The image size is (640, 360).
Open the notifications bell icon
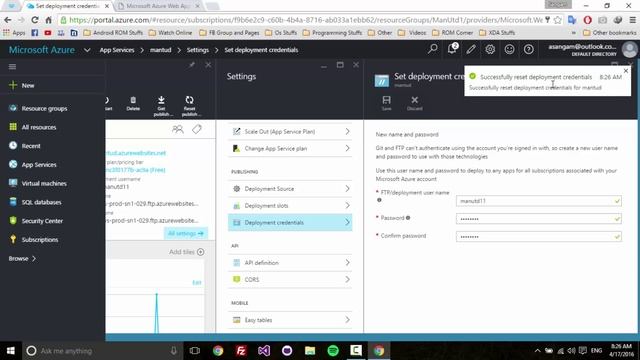[452, 49]
